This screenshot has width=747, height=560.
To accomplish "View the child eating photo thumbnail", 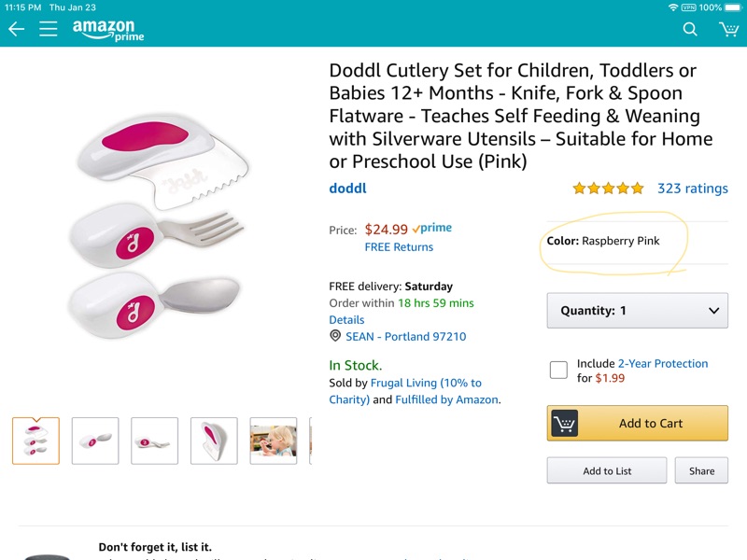I will tap(274, 441).
